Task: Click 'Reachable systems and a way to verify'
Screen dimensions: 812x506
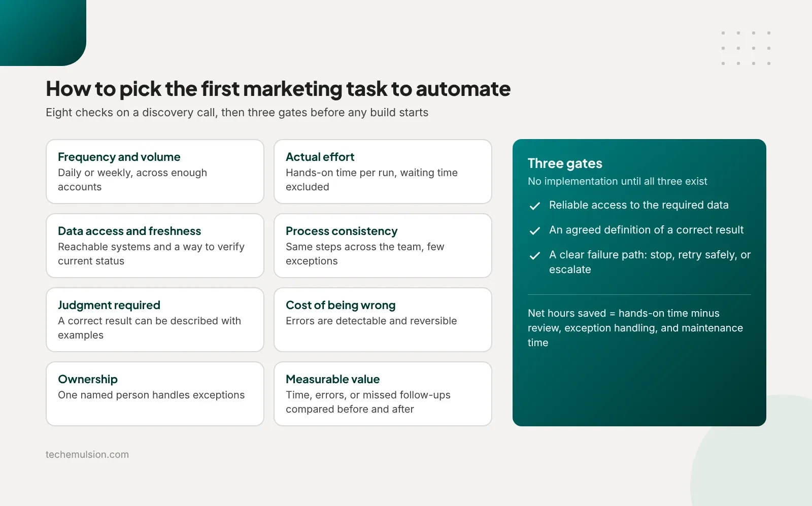Action: click(x=151, y=254)
